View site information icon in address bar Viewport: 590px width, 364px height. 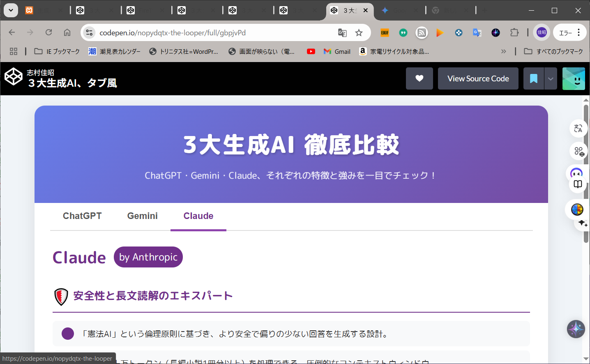(x=89, y=32)
